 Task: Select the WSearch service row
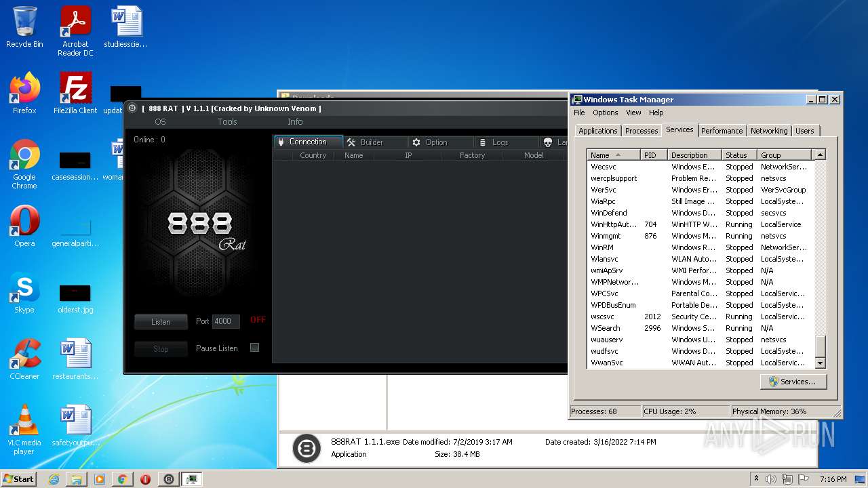pos(700,328)
